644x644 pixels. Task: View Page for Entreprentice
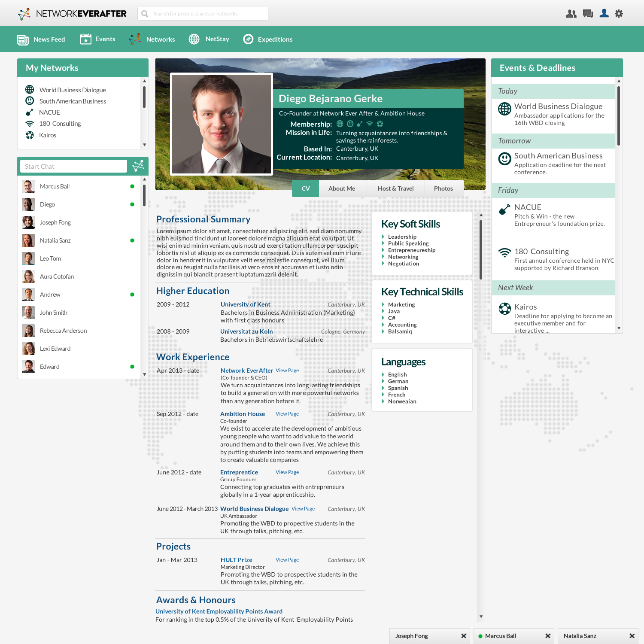(287, 472)
